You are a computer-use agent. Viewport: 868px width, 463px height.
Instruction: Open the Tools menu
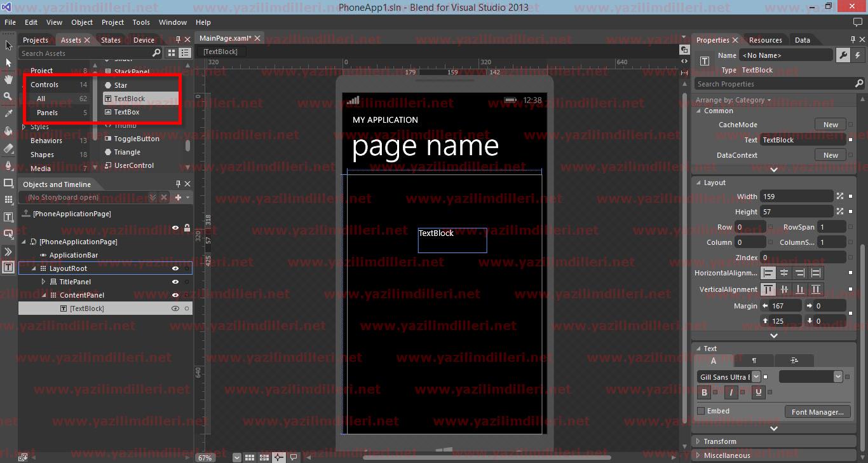141,22
